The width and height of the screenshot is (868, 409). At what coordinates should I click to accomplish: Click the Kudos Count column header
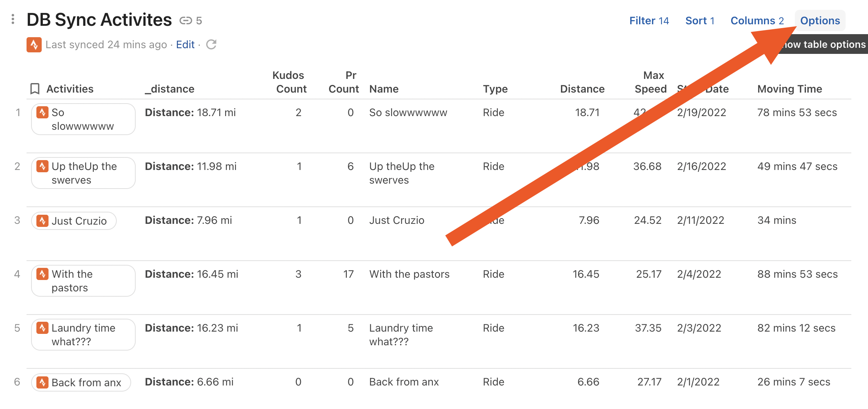click(x=290, y=82)
